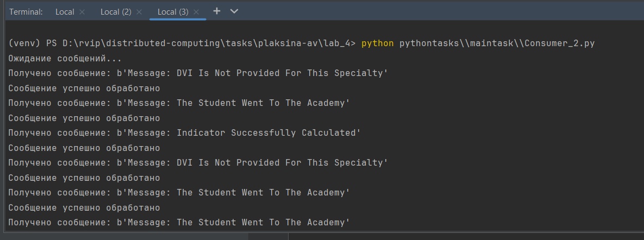Click the last 'Сообщение успешно обработано' line
Image resolution: width=644 pixels, height=240 pixels.
pos(84,207)
